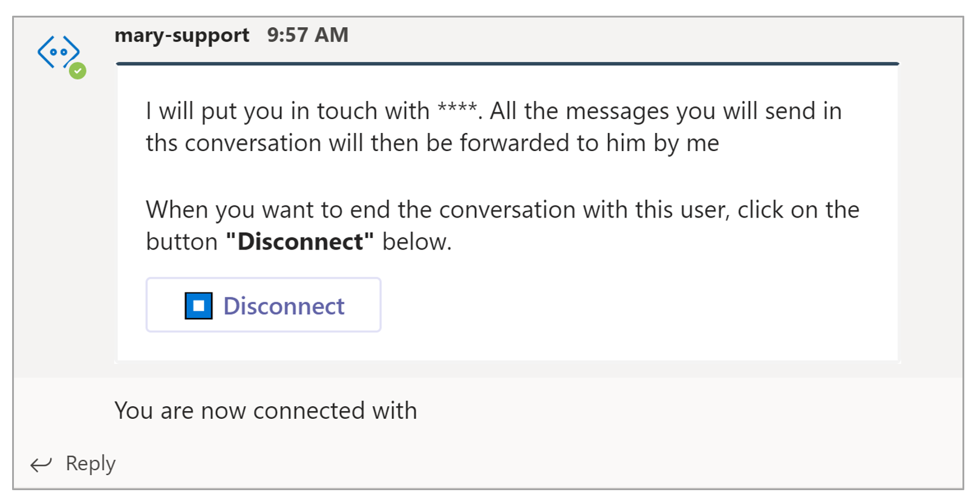The width and height of the screenshot is (980, 498).
Task: Click the curved Reply arrow icon
Action: pos(41,464)
